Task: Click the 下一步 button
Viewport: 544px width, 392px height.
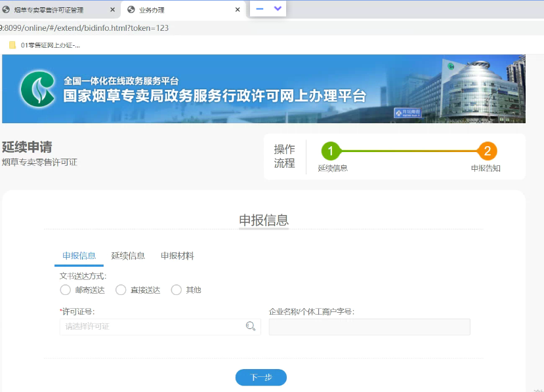Action: pos(261,378)
